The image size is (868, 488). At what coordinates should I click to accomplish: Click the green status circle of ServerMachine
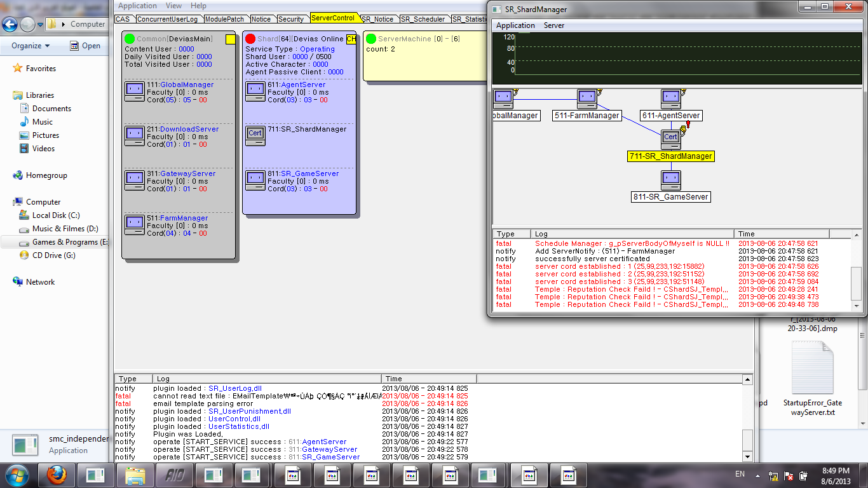click(x=371, y=39)
